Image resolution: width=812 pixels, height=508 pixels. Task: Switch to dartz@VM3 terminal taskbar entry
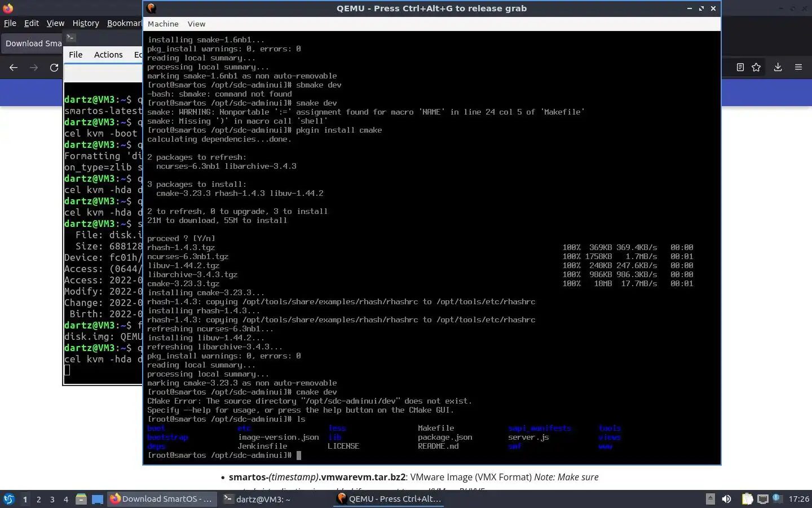pos(275,499)
